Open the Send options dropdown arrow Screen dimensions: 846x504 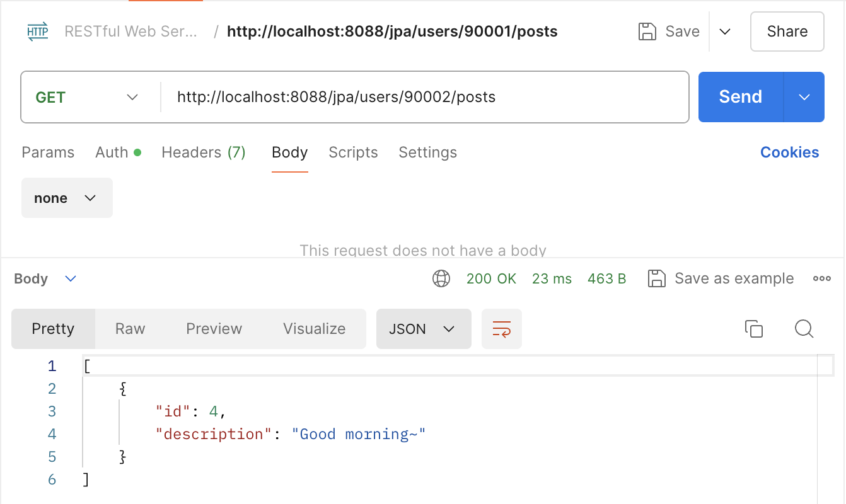pos(804,97)
